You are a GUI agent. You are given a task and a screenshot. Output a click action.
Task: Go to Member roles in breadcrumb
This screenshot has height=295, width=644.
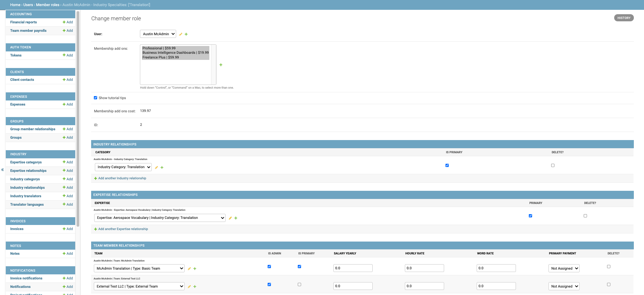pos(47,5)
